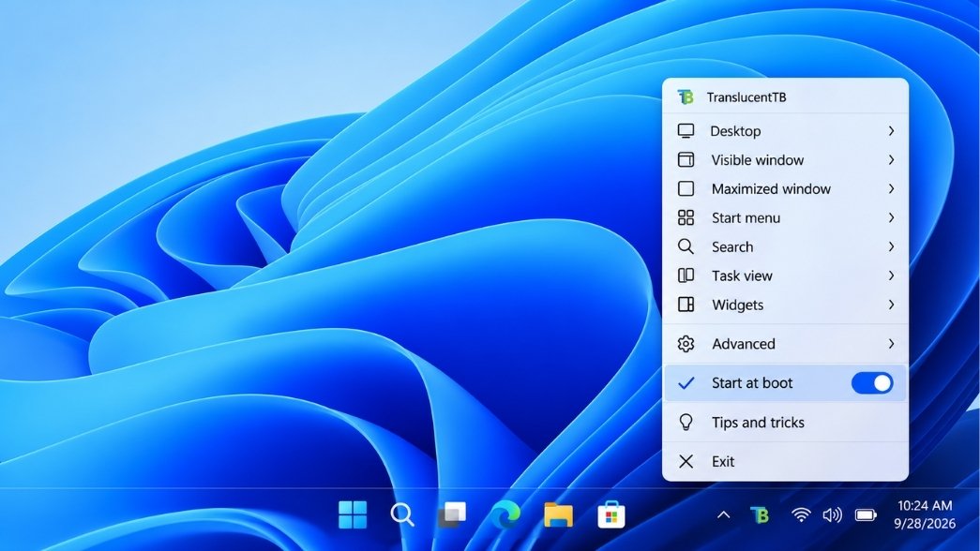Click the Advanced gear icon

click(x=686, y=344)
